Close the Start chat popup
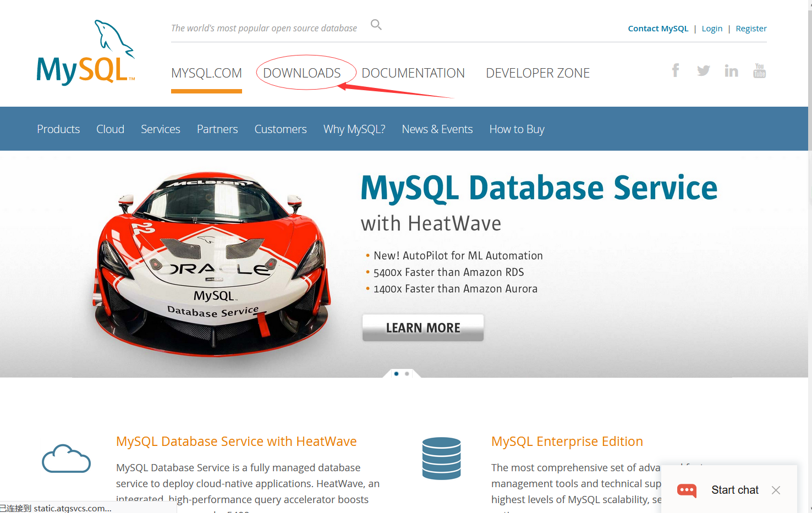The image size is (812, 513). pos(776,490)
